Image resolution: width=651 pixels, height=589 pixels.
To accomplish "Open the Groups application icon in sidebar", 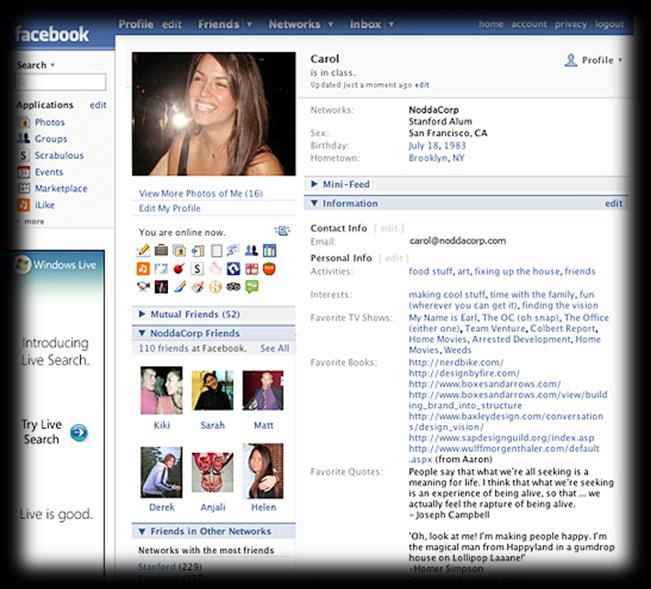I will pos(24,139).
